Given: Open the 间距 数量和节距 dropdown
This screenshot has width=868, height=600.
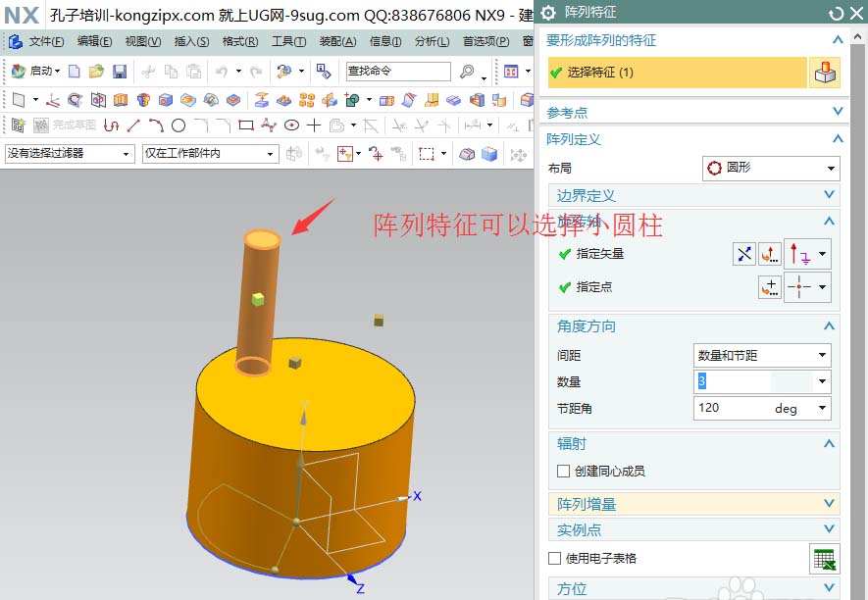Looking at the screenshot, I should (762, 355).
